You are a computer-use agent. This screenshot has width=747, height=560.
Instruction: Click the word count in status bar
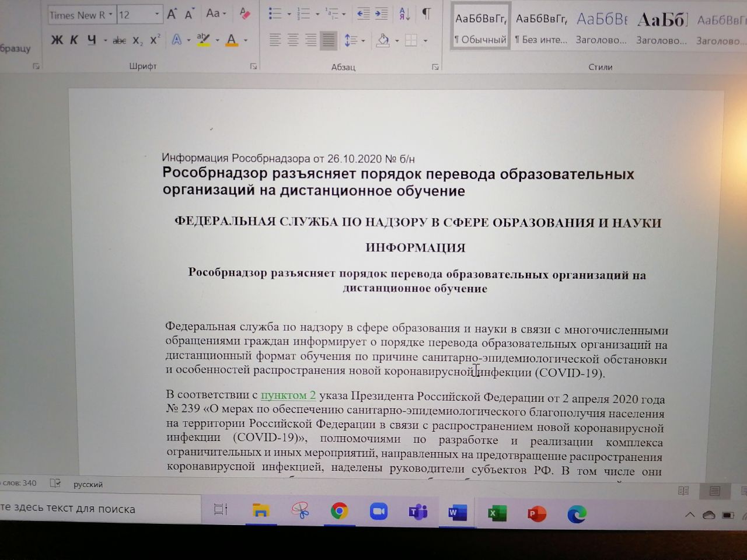[19, 483]
